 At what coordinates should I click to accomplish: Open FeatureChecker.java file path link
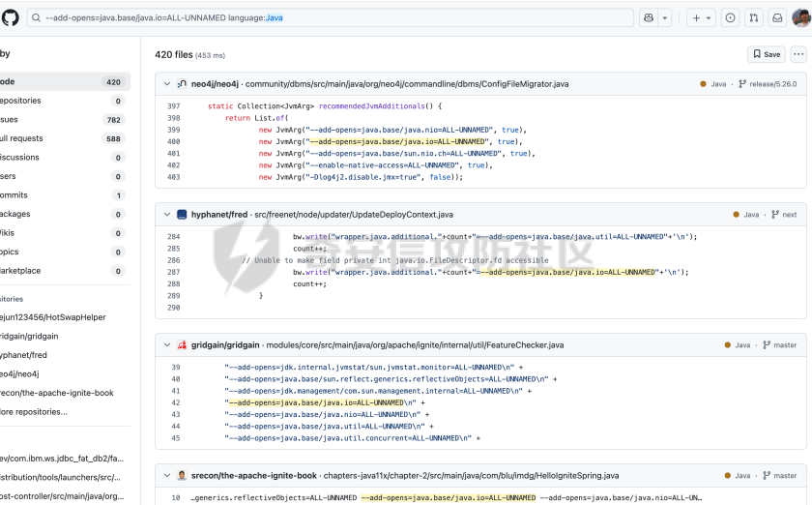point(415,345)
